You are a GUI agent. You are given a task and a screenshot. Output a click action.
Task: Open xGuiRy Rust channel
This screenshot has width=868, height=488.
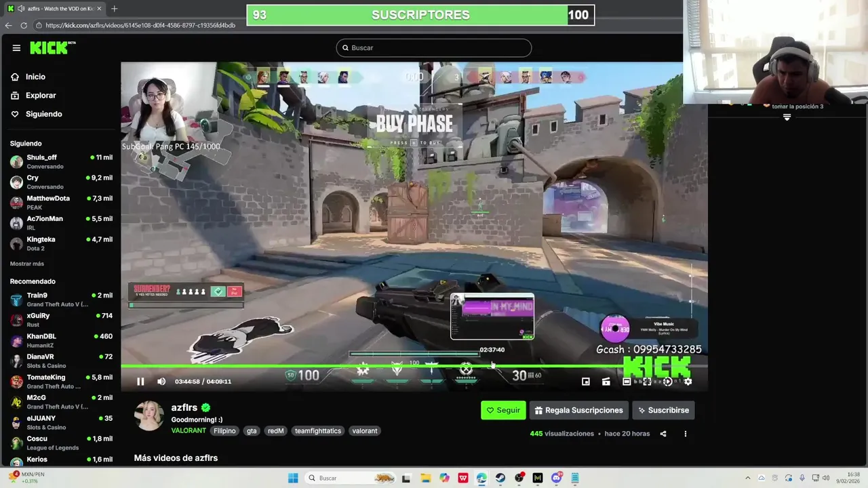pyautogui.click(x=60, y=320)
